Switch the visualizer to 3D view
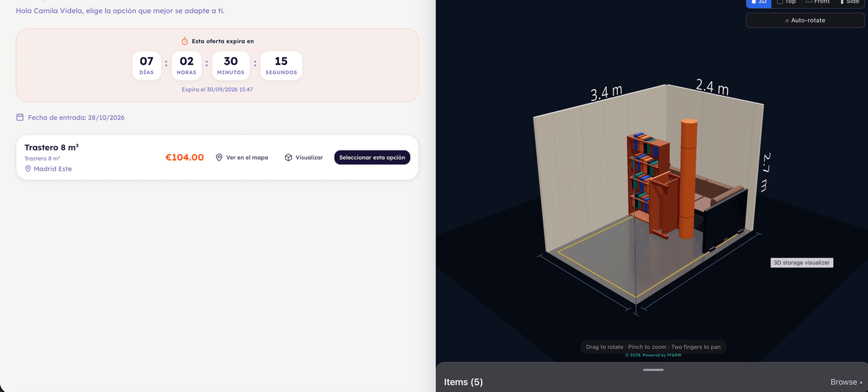The width and height of the screenshot is (868, 392). pyautogui.click(x=758, y=2)
